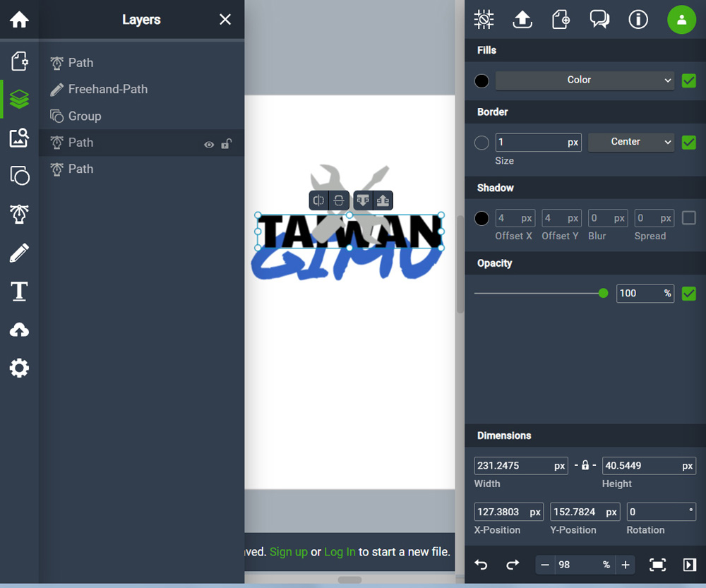
Task: Open the Settings gear icon
Action: coord(19,368)
